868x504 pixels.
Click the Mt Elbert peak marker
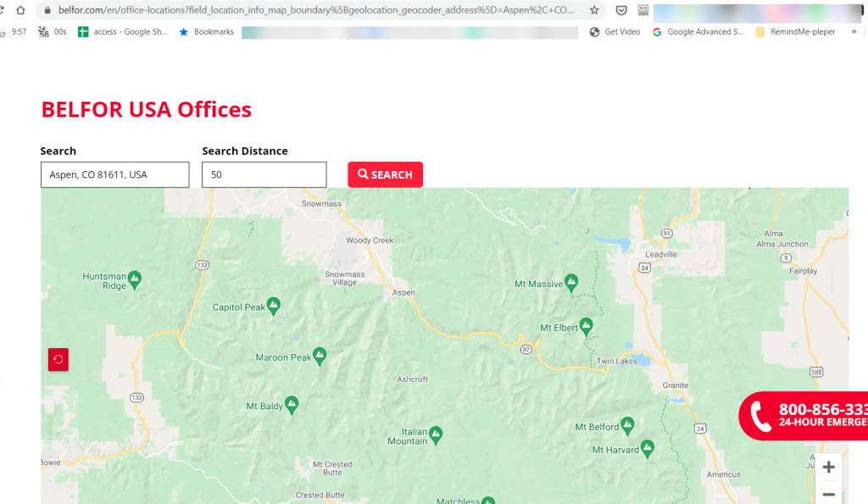pyautogui.click(x=586, y=325)
